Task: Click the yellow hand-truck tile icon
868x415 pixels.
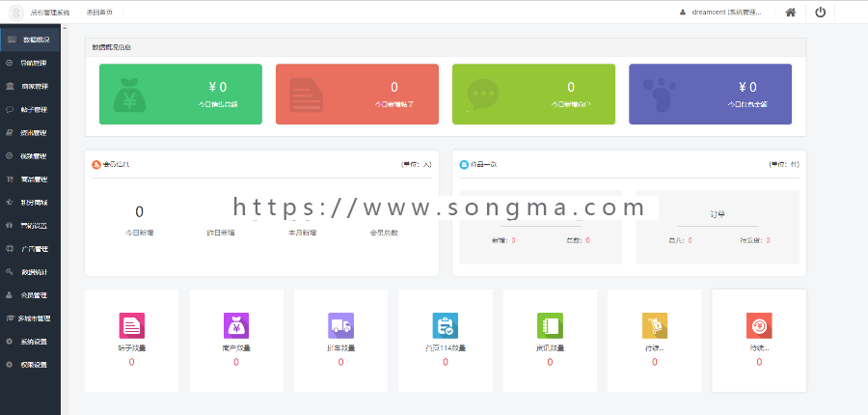Action: pos(654,325)
